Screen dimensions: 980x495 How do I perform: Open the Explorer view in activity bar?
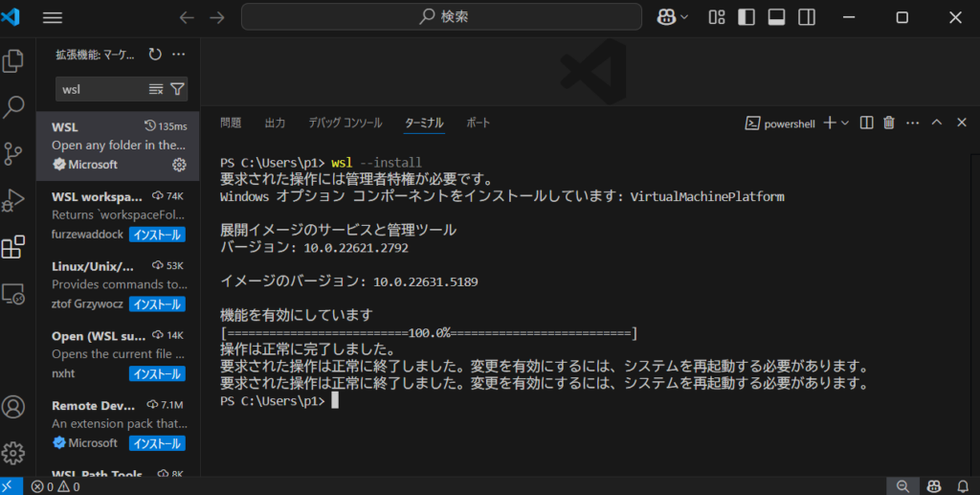pyautogui.click(x=13, y=61)
